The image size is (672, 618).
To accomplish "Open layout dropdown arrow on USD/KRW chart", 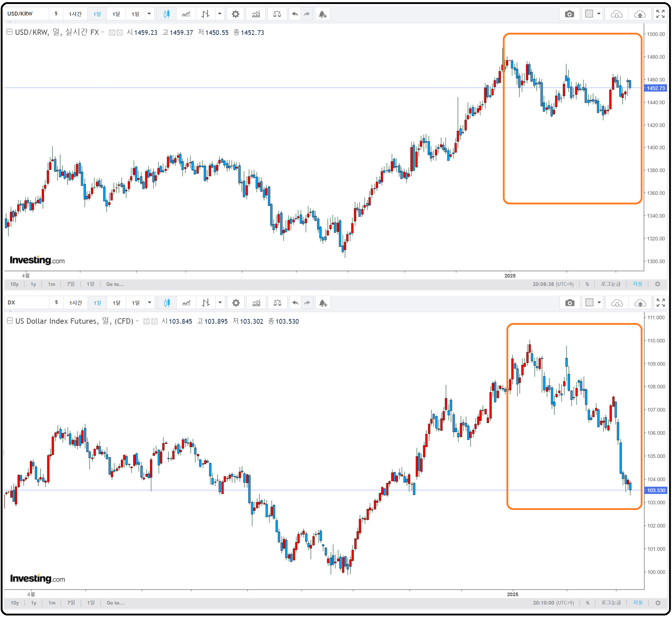I will [599, 14].
